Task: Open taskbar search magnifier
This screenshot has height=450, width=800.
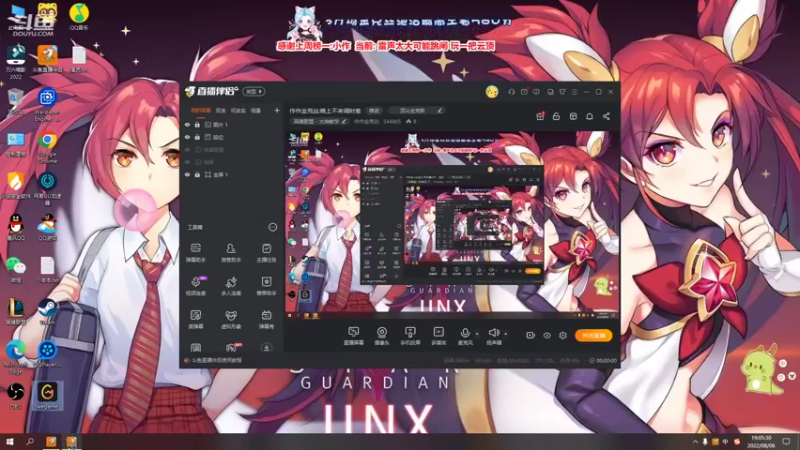Action: (x=30, y=442)
